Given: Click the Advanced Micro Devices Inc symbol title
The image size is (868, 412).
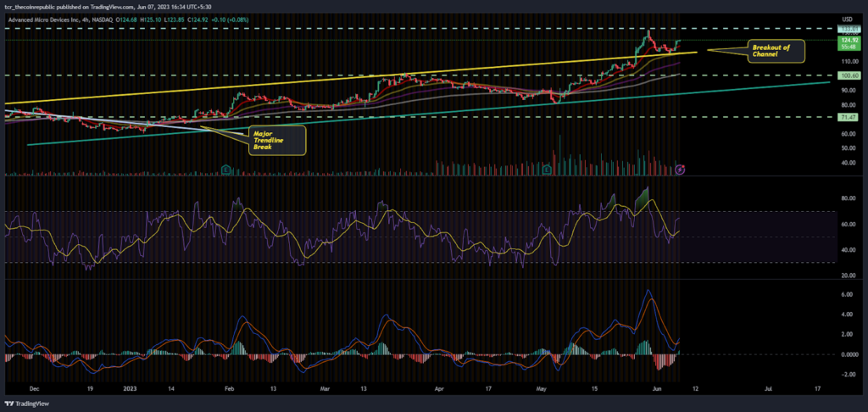Looking at the screenshot, I should tap(42, 19).
